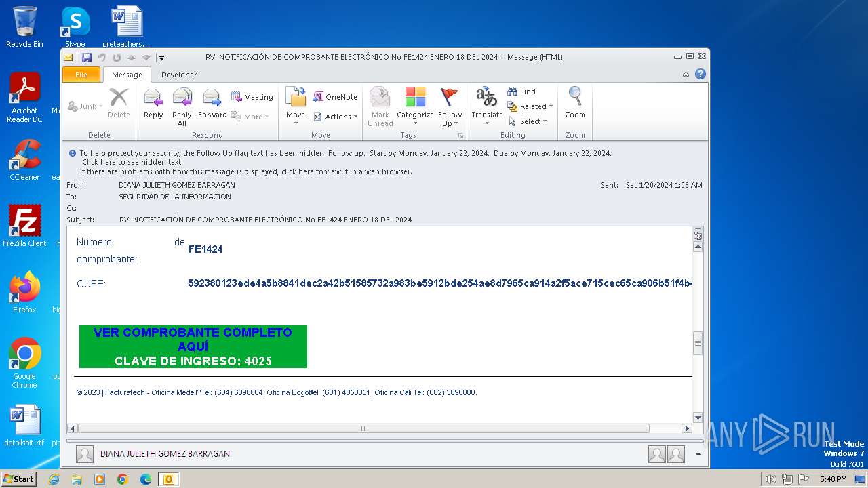Open Acrobat Reader DC shortcut
Screen dimensions: 868x488
pos(24,98)
